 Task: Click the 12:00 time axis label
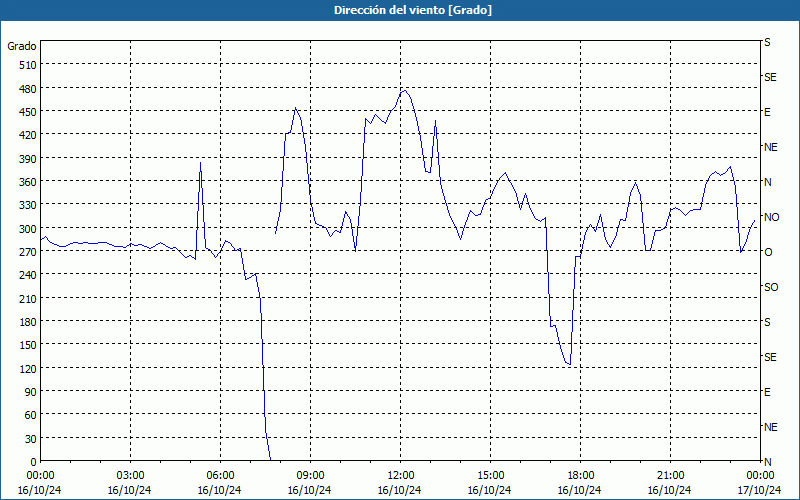[401, 476]
